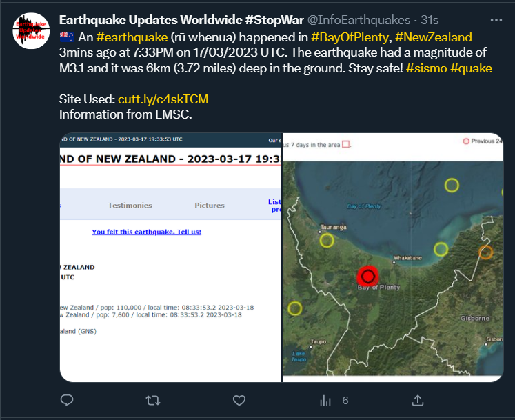Retweet this earthquake post
The image size is (515, 420).
153,400
